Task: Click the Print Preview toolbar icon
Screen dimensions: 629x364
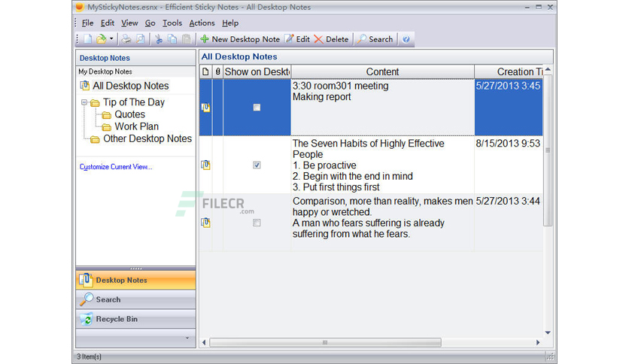Action: (x=140, y=39)
